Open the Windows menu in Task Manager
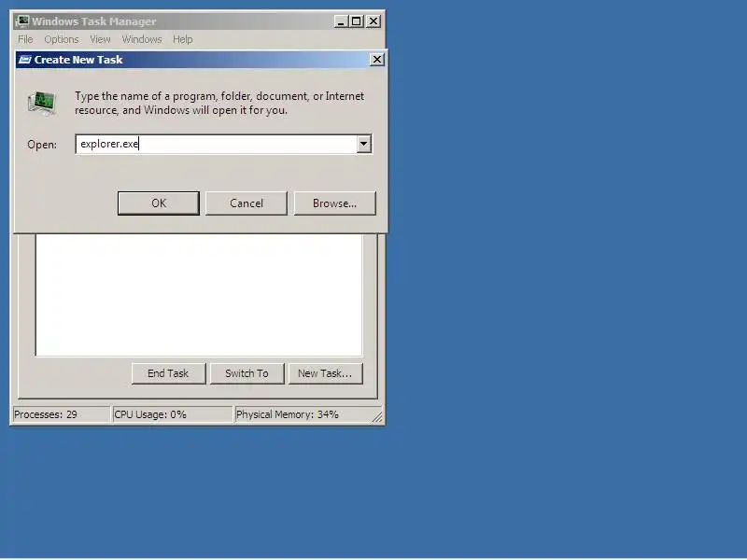Image resolution: width=747 pixels, height=560 pixels. (x=142, y=39)
